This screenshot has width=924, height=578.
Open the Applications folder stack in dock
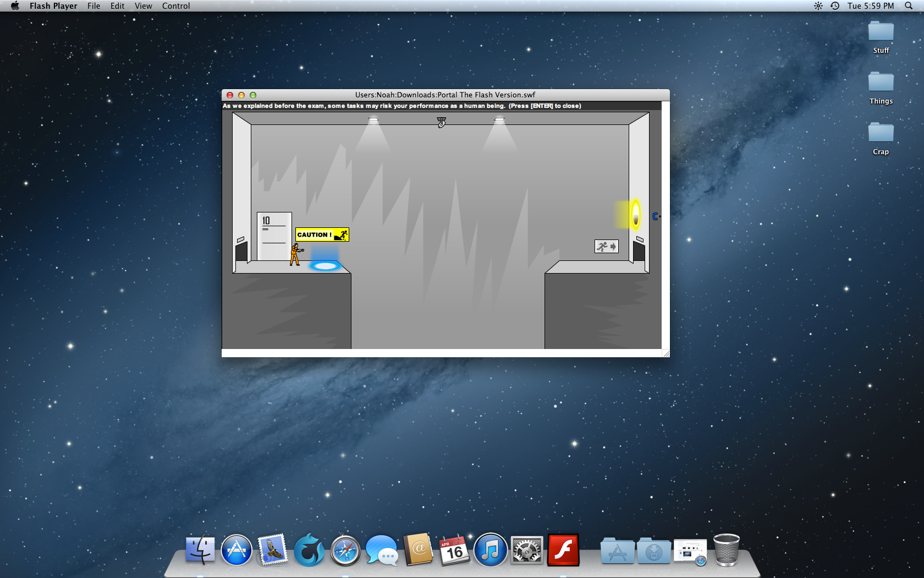(x=617, y=550)
